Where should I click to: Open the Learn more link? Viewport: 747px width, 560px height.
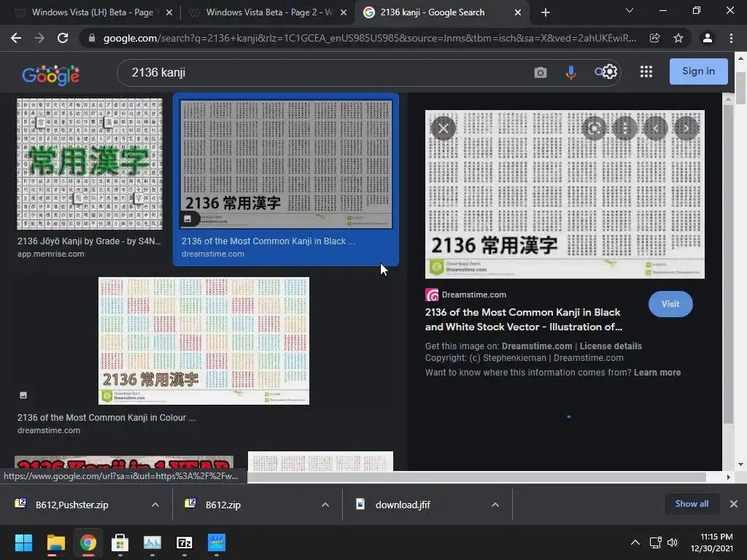click(657, 373)
